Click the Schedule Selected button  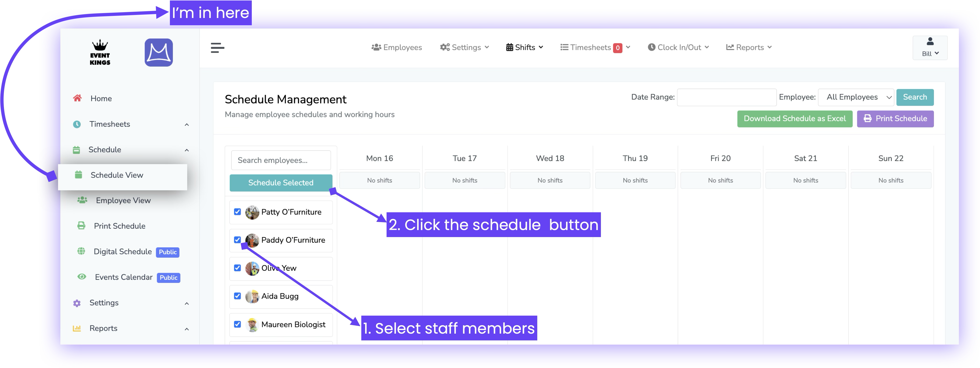coord(281,183)
